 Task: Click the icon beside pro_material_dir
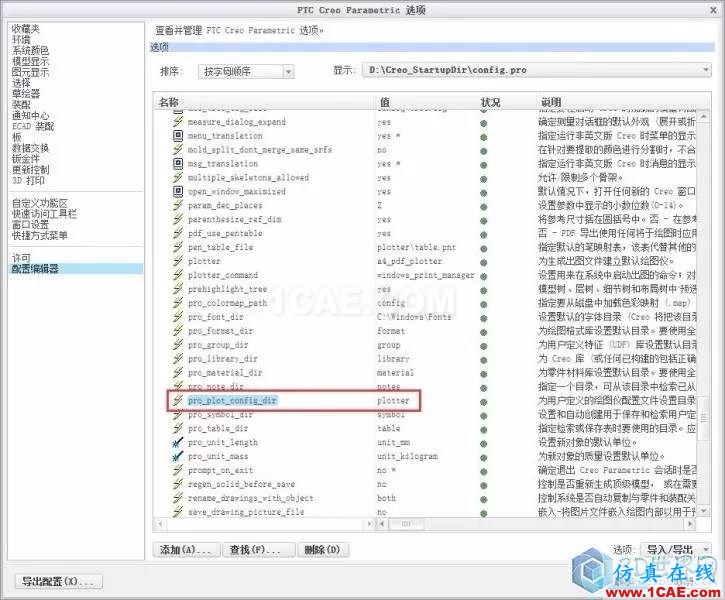point(178,372)
